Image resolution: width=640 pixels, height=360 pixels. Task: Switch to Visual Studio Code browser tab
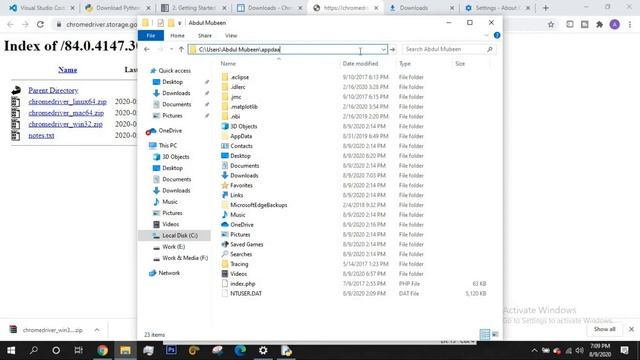tap(42, 8)
